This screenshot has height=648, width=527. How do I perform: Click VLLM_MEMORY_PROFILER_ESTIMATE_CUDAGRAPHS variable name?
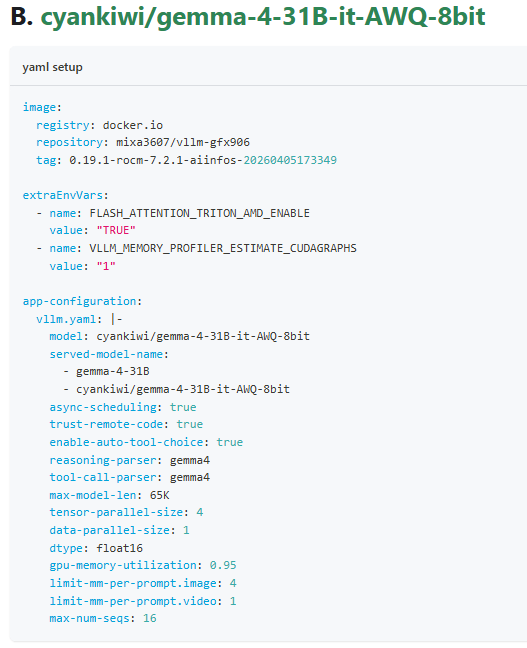(223, 248)
